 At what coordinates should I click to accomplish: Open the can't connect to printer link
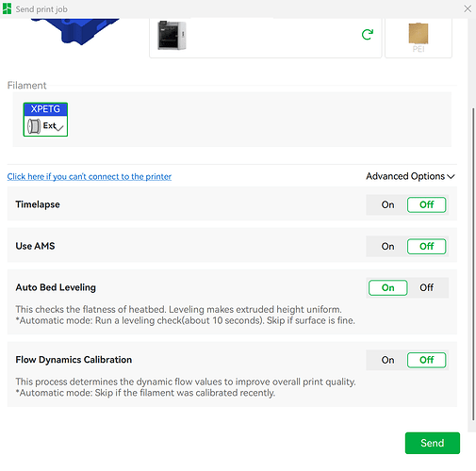point(90,177)
